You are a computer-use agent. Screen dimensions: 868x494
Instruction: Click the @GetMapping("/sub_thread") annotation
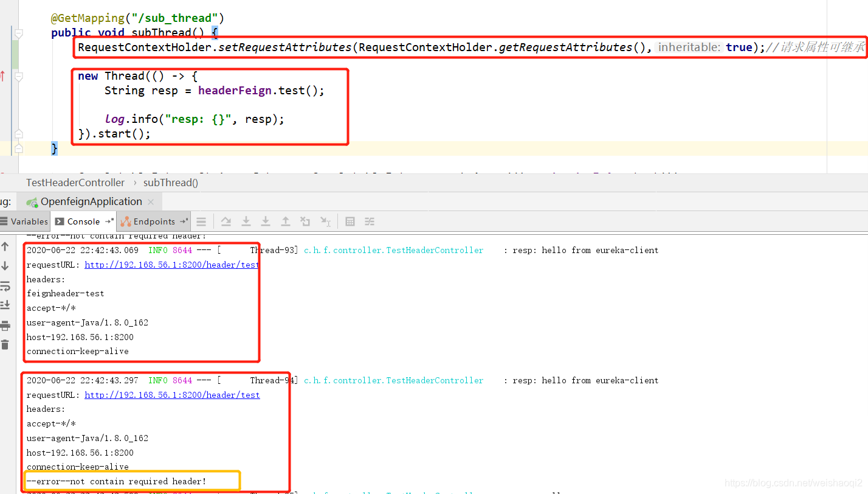click(137, 18)
